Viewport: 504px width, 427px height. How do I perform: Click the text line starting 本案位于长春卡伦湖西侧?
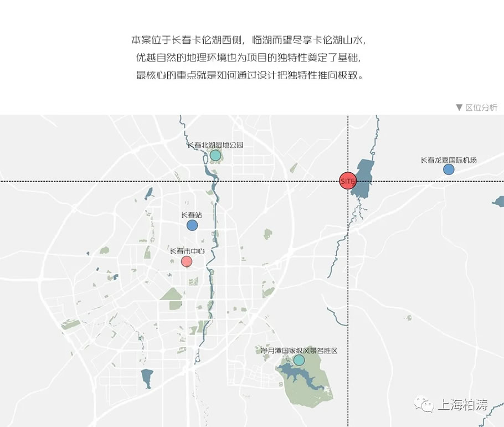point(249,40)
